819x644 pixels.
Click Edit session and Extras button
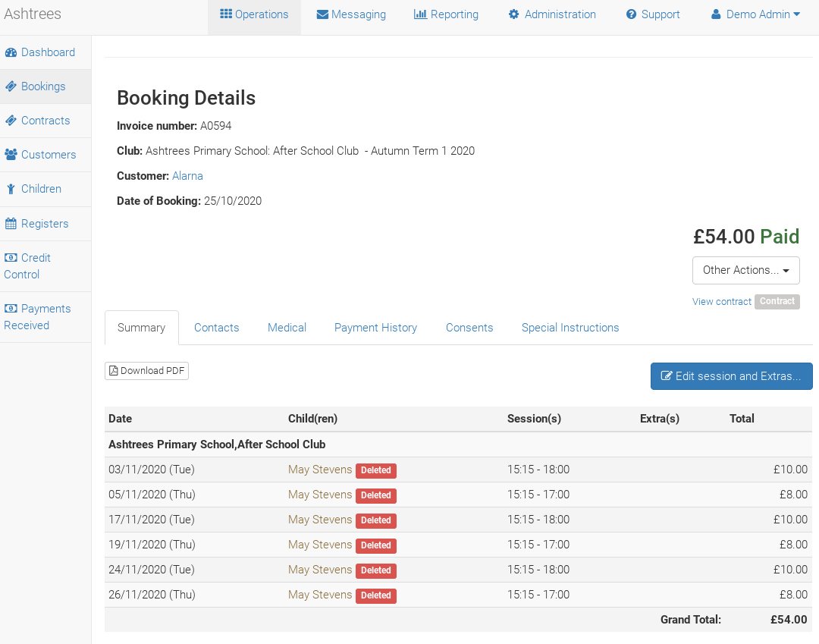tap(731, 376)
